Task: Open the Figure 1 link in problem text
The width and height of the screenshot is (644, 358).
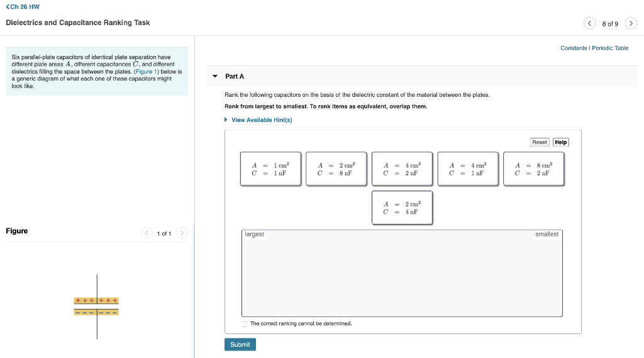Action: pyautogui.click(x=146, y=72)
